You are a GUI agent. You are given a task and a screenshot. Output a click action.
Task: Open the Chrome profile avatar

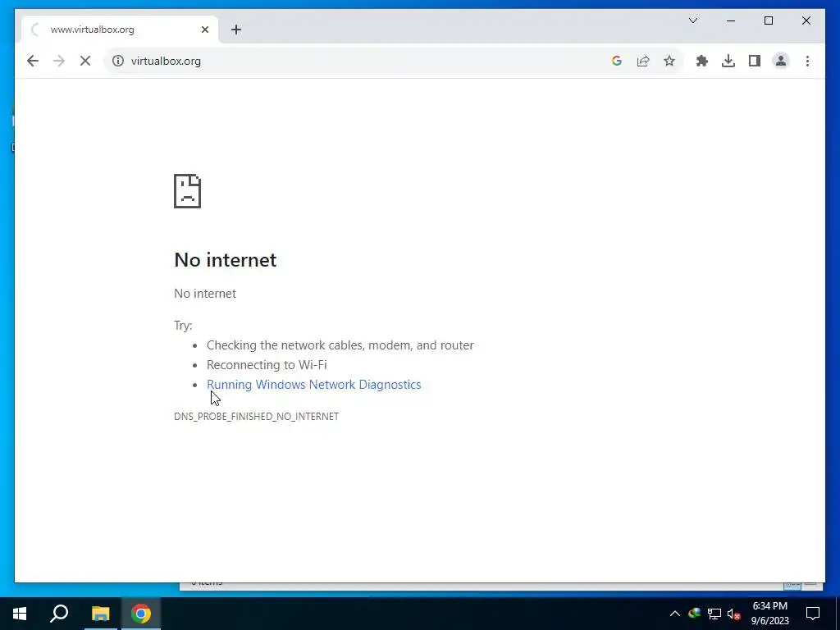(781, 61)
